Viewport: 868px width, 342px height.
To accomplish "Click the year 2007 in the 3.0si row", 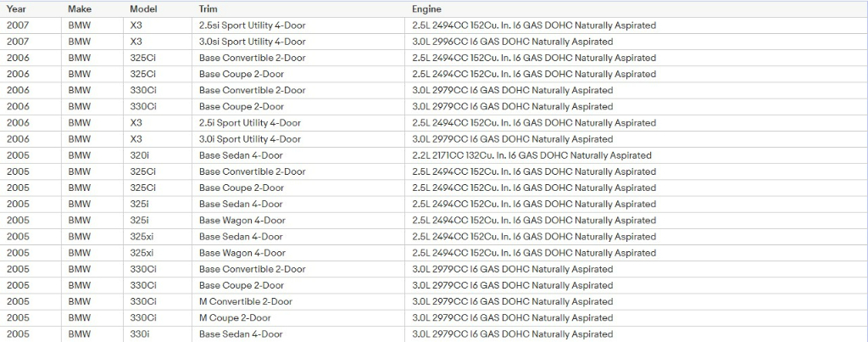I will click(18, 42).
